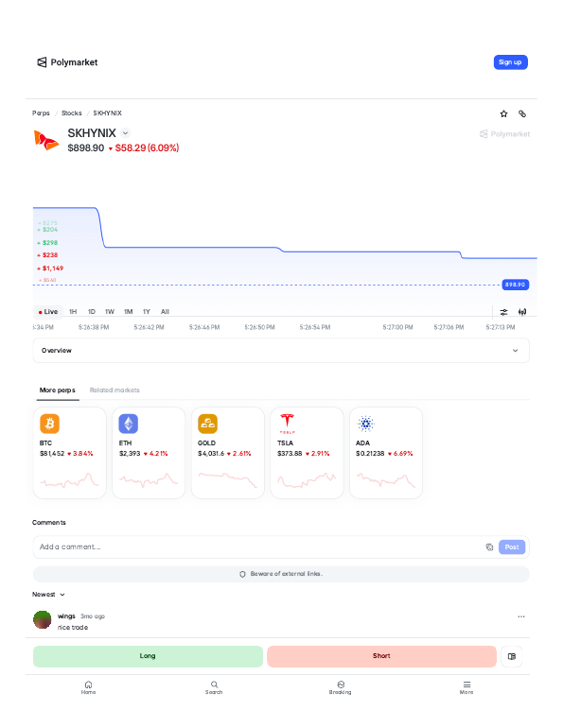Click the Sign up button
563x728 pixels.
pyautogui.click(x=510, y=62)
